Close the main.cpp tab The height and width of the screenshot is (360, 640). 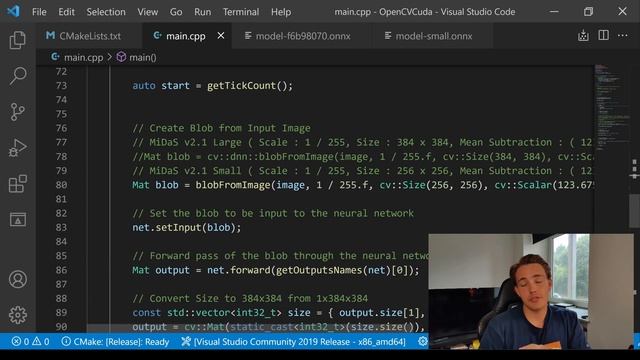tap(221, 36)
